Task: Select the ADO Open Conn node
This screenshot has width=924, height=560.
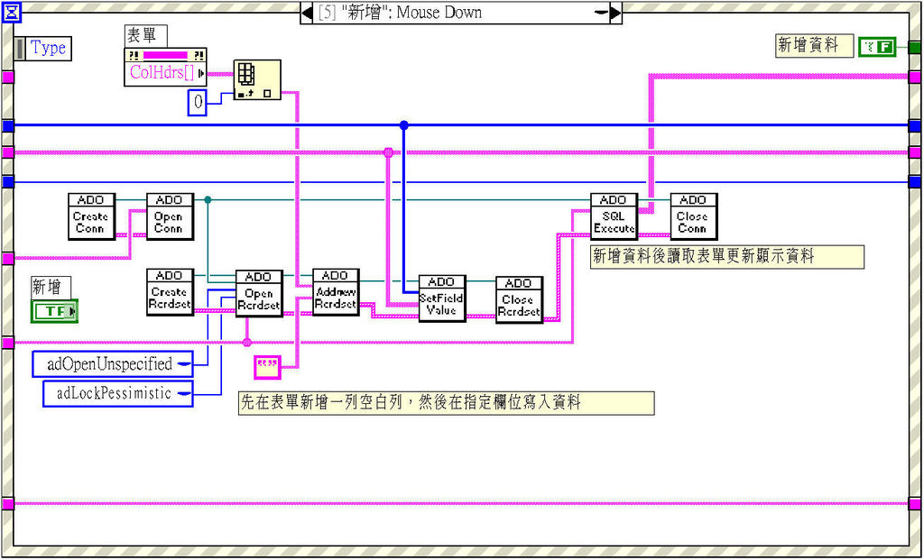Action: pos(170,216)
